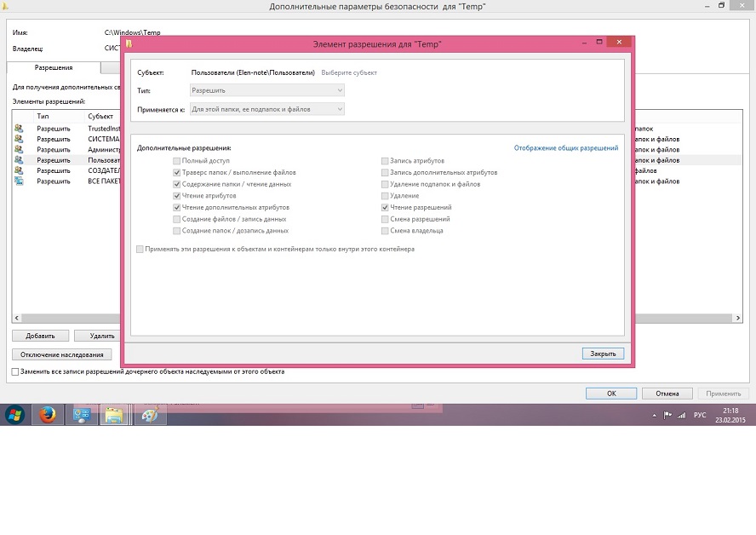Screen dimensions: 756x535
Task: Toggle the 'Чтение разрешений' checkbox
Action: [386, 207]
